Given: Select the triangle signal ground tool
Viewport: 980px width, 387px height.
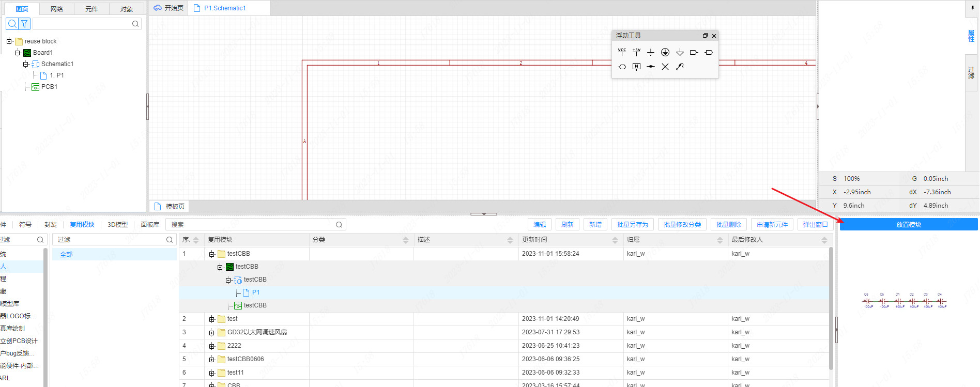Looking at the screenshot, I should point(680,52).
